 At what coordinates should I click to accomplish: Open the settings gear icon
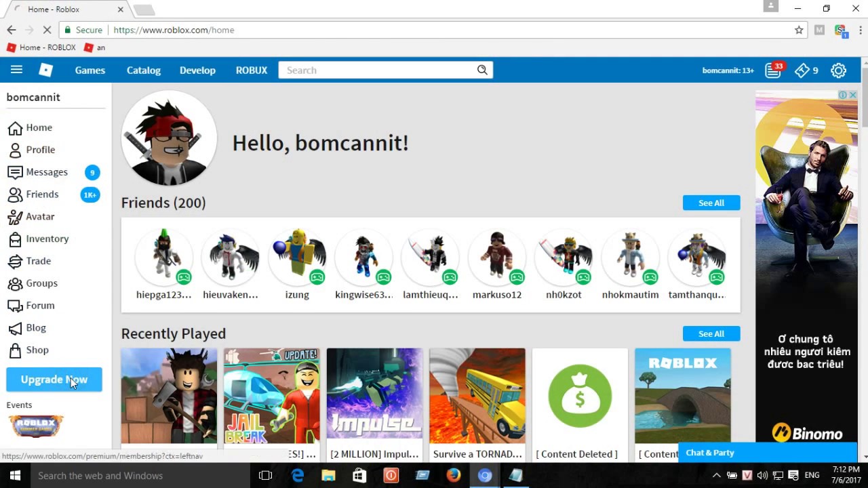tap(839, 70)
